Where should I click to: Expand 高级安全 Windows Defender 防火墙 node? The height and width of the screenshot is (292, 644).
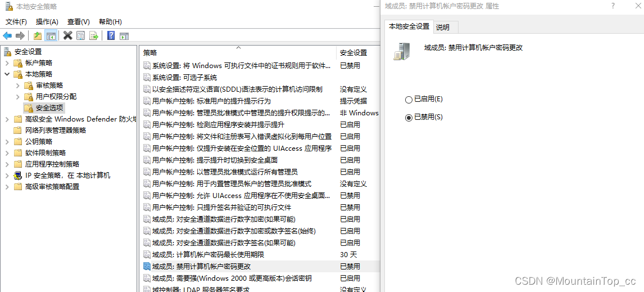[7, 119]
